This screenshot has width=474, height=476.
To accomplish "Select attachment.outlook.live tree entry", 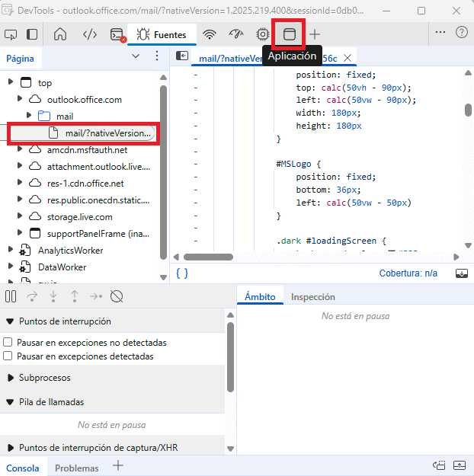I will pos(99,166).
